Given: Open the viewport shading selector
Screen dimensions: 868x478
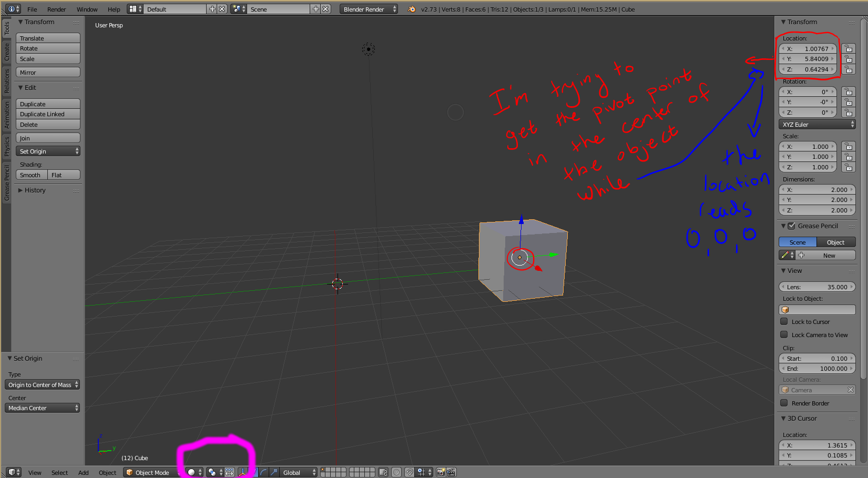Looking at the screenshot, I should (194, 472).
